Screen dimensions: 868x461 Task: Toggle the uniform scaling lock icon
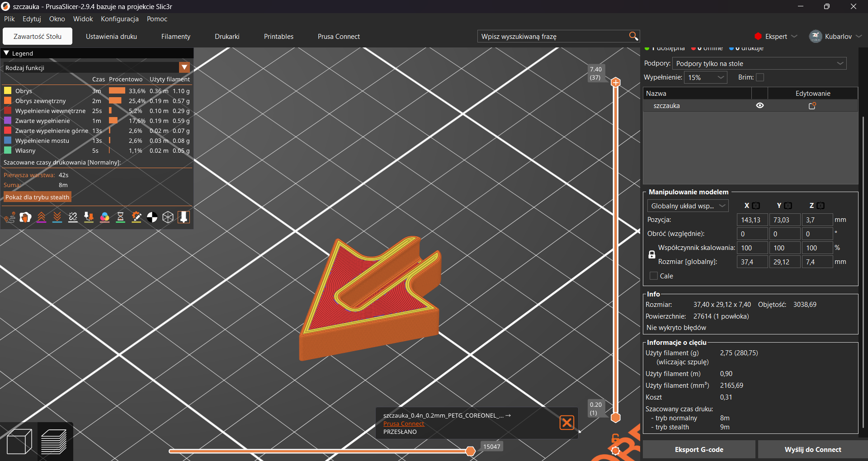[x=651, y=255]
